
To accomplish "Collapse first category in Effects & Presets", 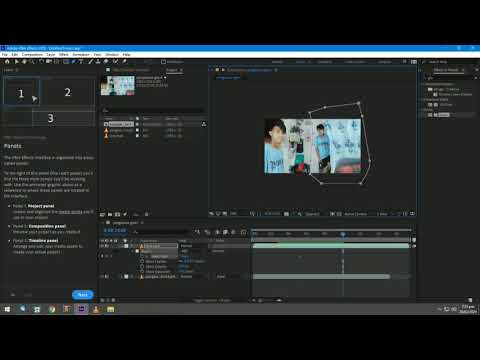I will click(423, 85).
